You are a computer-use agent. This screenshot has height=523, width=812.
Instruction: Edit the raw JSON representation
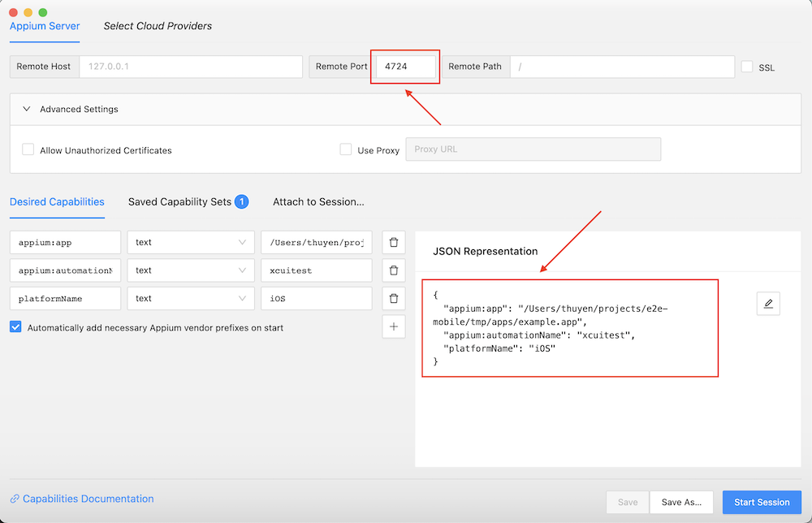[x=768, y=304]
